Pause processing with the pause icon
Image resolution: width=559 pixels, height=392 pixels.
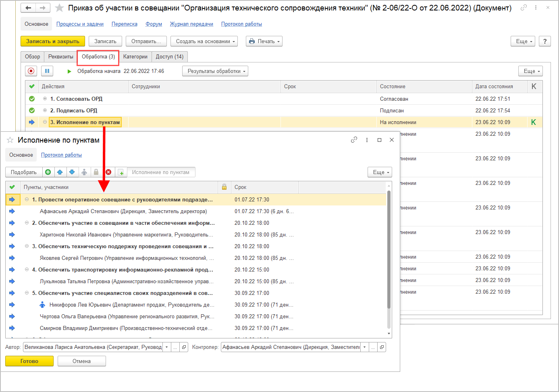(47, 71)
